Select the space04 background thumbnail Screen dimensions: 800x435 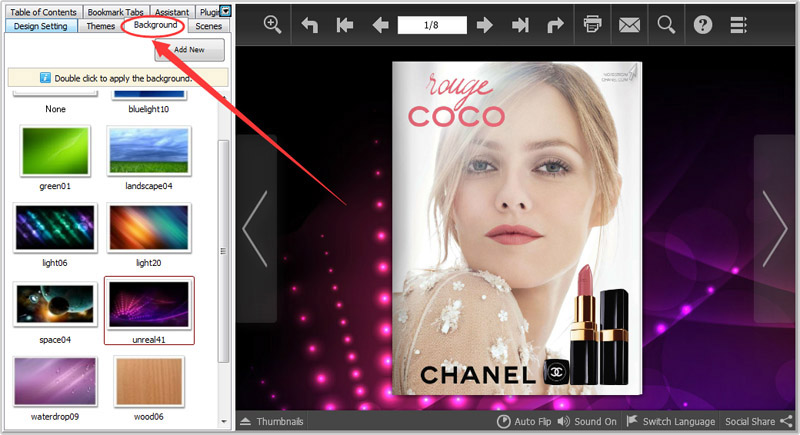coord(55,305)
